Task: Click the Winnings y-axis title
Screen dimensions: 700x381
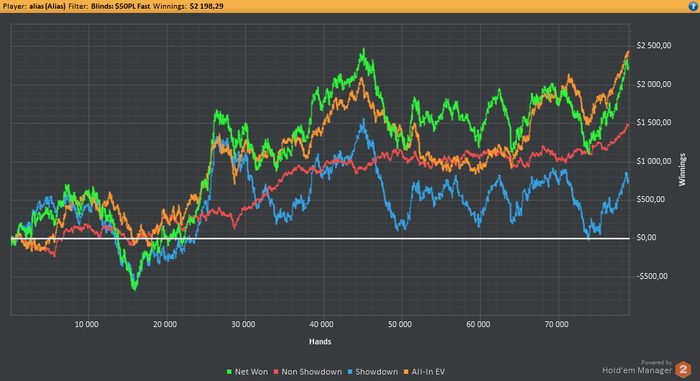Action: (682, 170)
